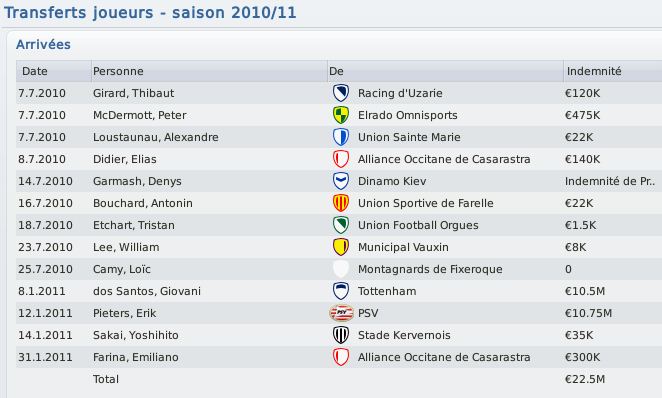Image resolution: width=662 pixels, height=398 pixels.
Task: Open player dos Santos, Giovani
Action: point(147,291)
